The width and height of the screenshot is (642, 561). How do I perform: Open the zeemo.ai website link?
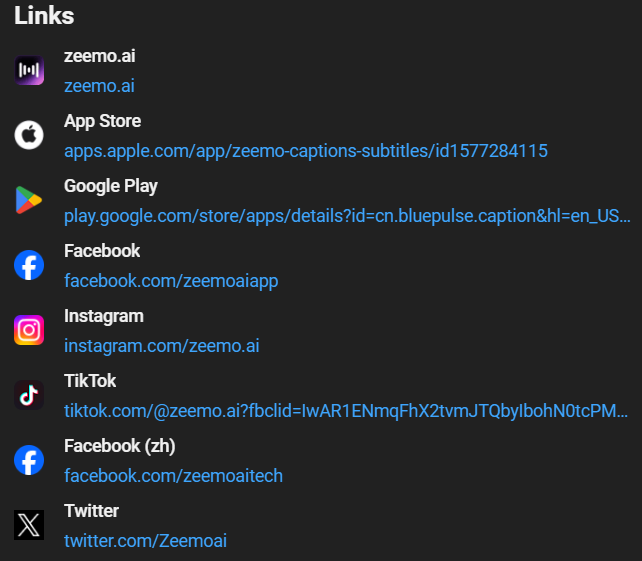99,86
